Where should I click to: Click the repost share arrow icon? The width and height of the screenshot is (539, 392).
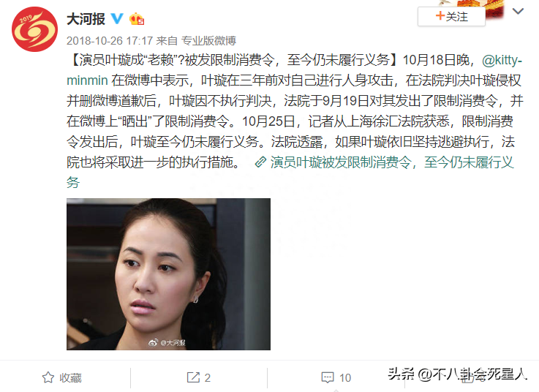193,377
